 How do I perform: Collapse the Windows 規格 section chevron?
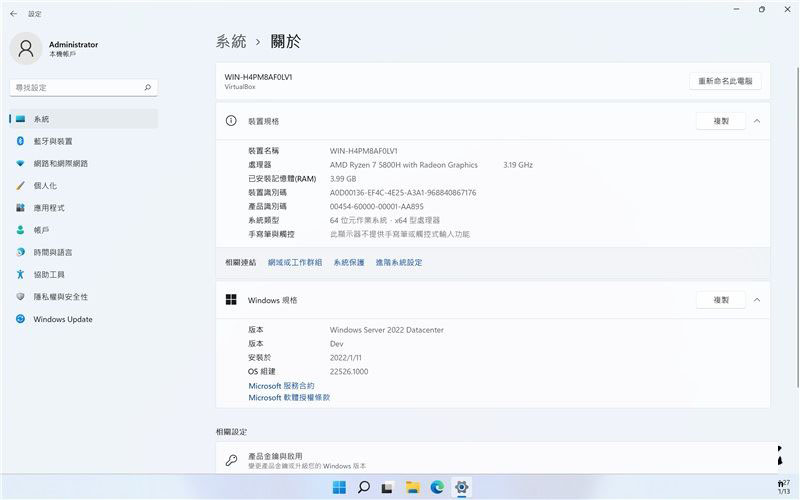coord(757,300)
